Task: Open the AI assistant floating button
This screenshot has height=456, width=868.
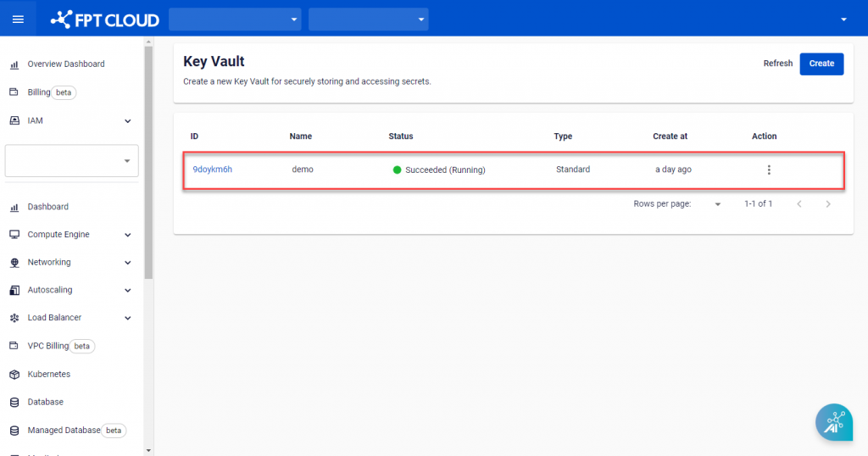Action: click(834, 422)
